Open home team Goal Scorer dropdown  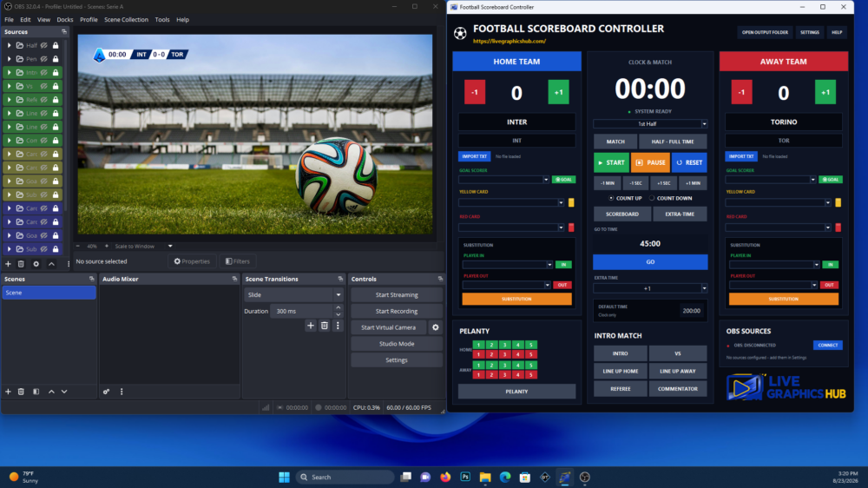(503, 180)
